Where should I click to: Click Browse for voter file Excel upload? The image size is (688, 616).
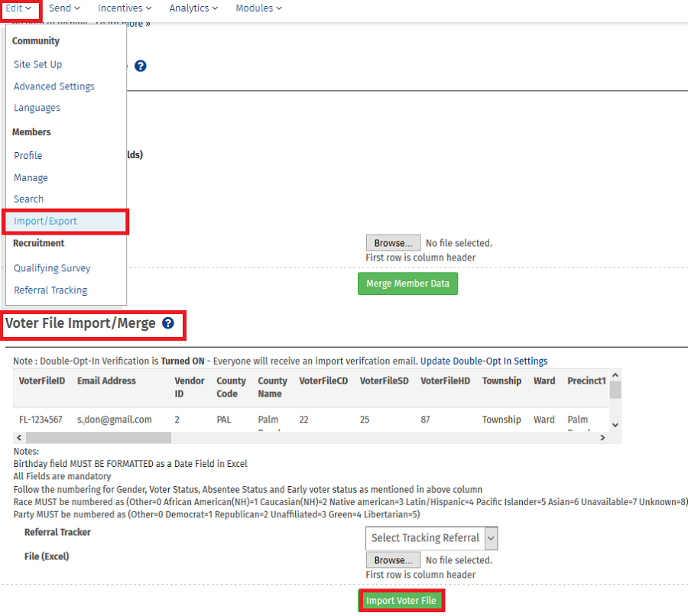[x=393, y=560]
